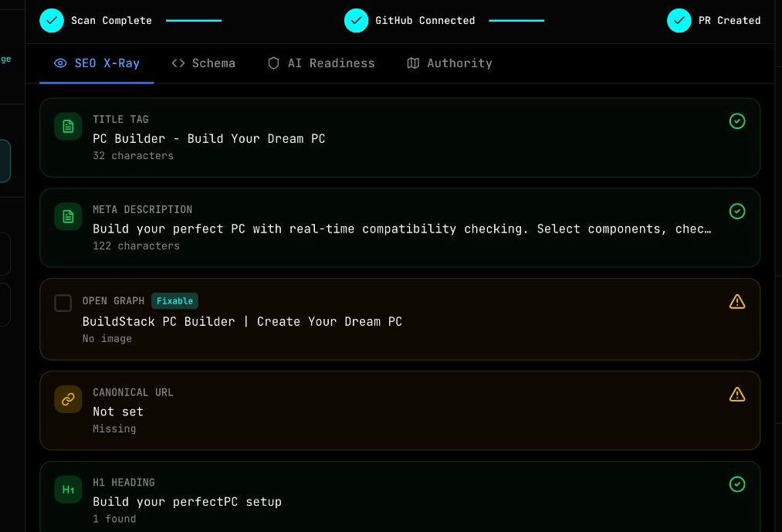
Task: Click the Meta Description green check status icon
Action: 737,212
